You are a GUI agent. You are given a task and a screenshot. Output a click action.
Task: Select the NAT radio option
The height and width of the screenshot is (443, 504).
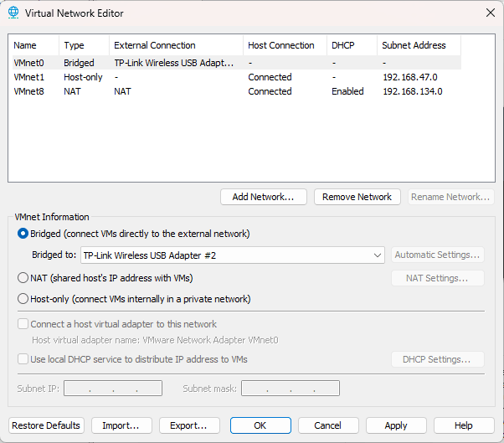click(23, 278)
